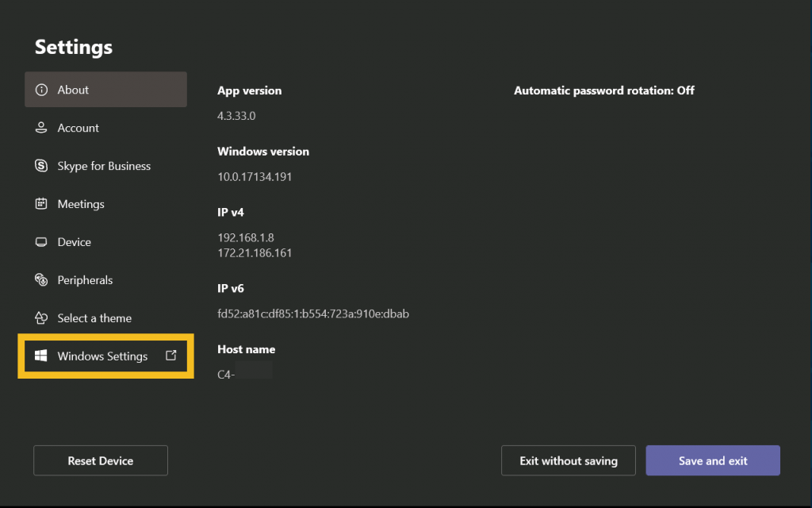Switch to Skype for Business tab
The height and width of the screenshot is (508, 812).
tap(105, 166)
